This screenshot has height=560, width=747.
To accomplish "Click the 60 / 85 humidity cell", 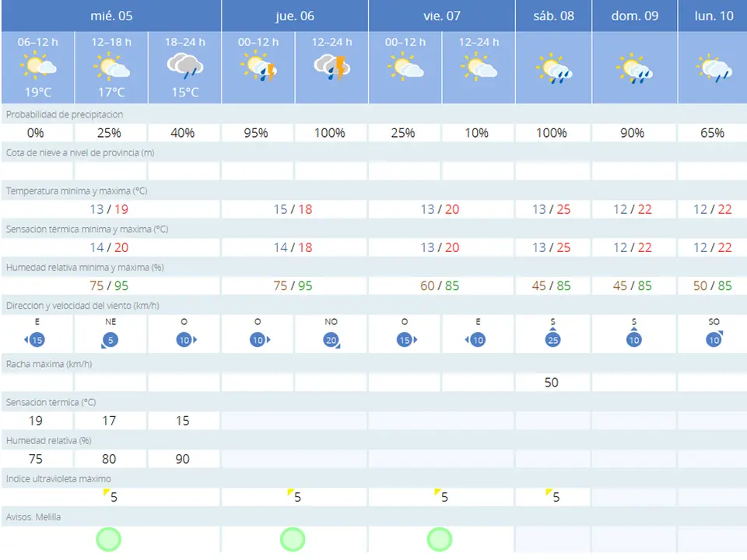I will coord(440,285).
